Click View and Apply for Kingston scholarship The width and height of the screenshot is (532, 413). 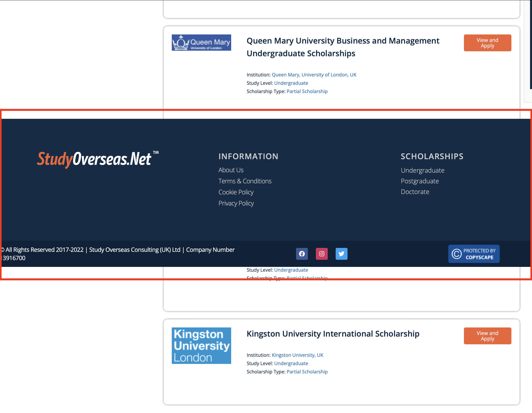click(487, 336)
